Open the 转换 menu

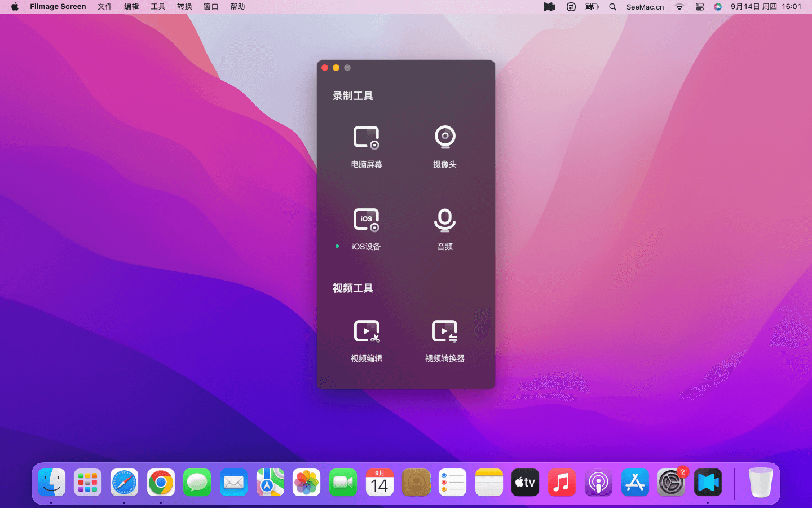point(184,7)
